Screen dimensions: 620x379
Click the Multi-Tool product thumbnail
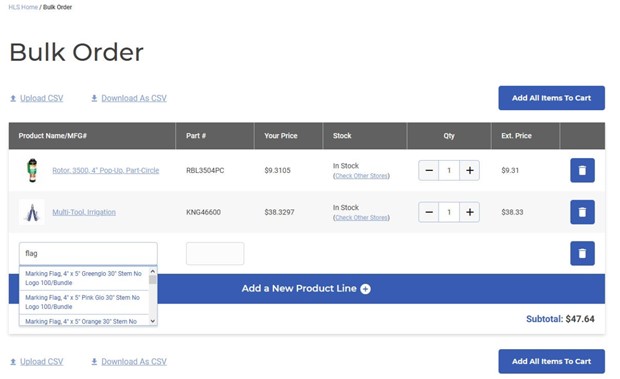click(32, 212)
